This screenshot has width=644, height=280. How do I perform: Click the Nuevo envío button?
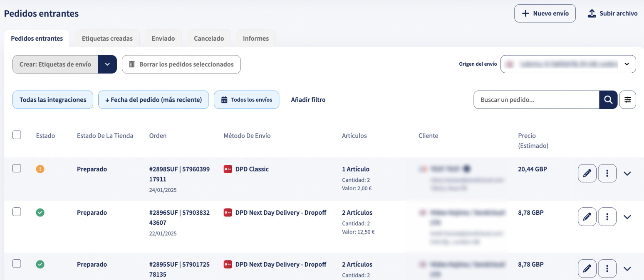click(545, 13)
